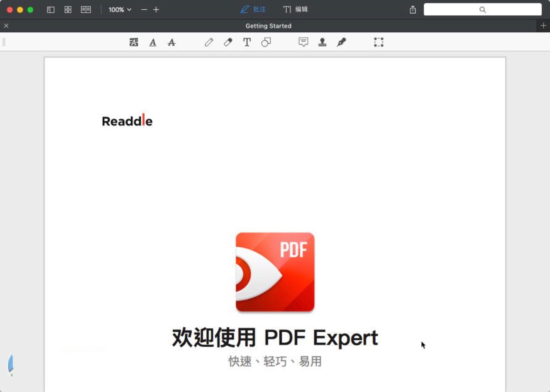The image size is (550, 392).
Task: Select the eraser tool
Action: (228, 42)
